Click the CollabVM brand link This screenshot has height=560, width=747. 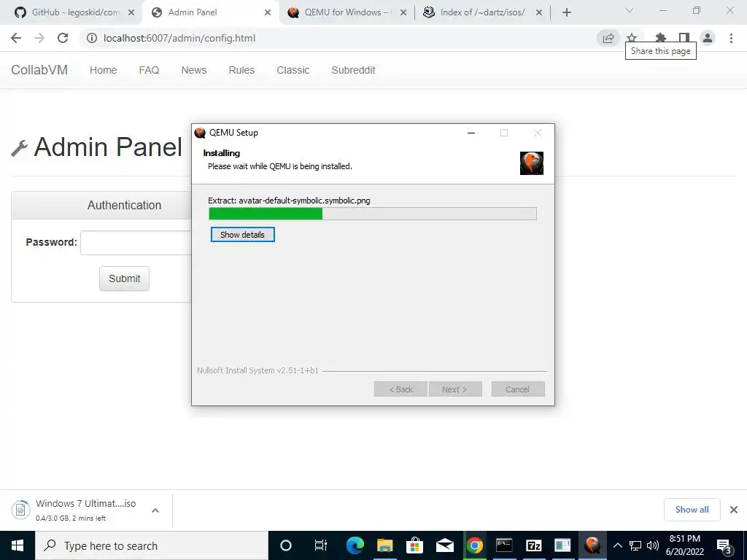point(39,70)
